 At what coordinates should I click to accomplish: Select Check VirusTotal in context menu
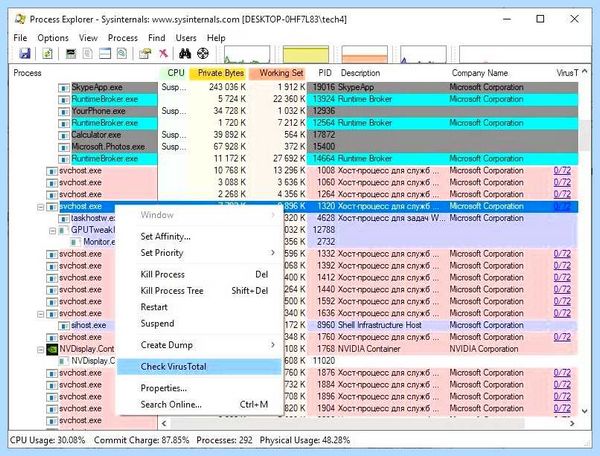pyautogui.click(x=200, y=366)
